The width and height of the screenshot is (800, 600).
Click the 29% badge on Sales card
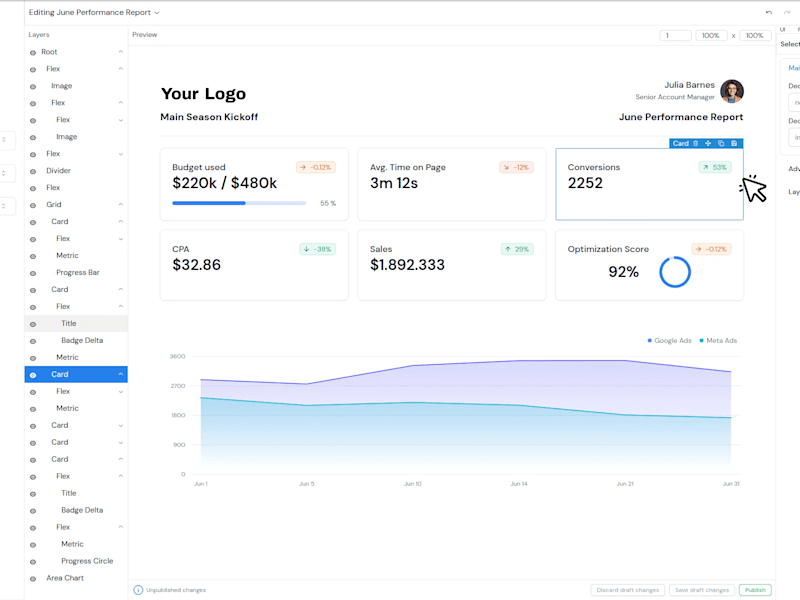pyautogui.click(x=517, y=249)
